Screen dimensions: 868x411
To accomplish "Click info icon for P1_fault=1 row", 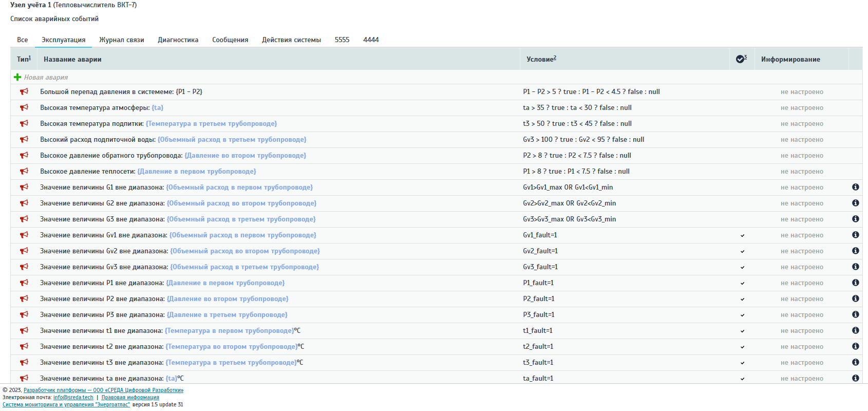I will (x=855, y=283).
